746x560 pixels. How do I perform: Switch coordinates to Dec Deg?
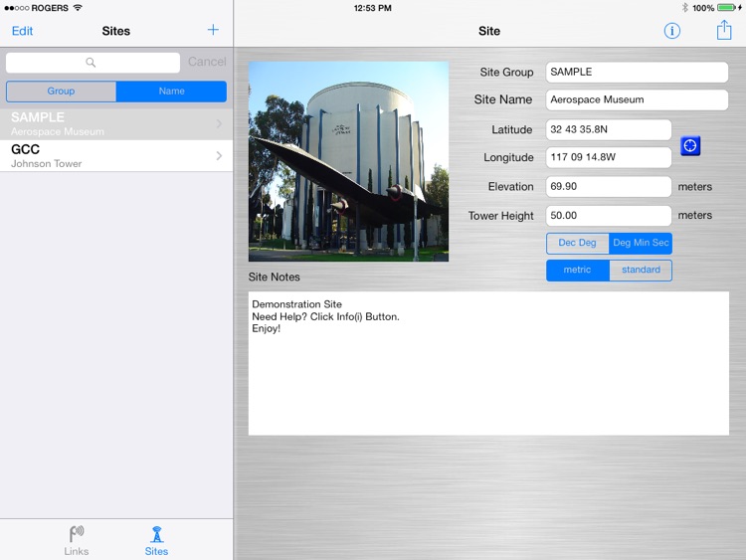(577, 243)
